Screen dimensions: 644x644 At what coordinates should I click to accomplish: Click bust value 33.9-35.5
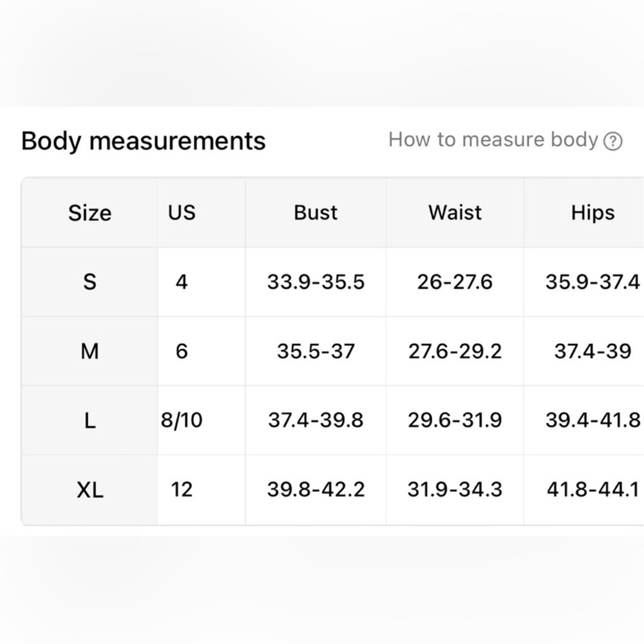tap(316, 282)
